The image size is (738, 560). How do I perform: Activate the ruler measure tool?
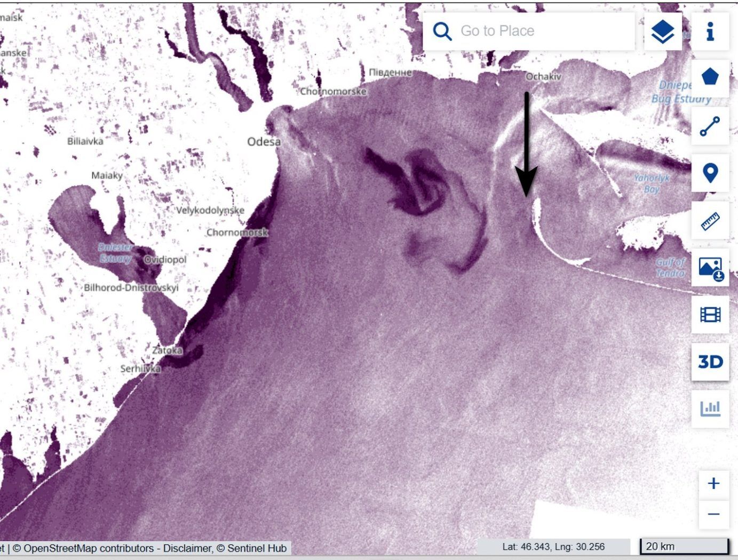pos(710,220)
